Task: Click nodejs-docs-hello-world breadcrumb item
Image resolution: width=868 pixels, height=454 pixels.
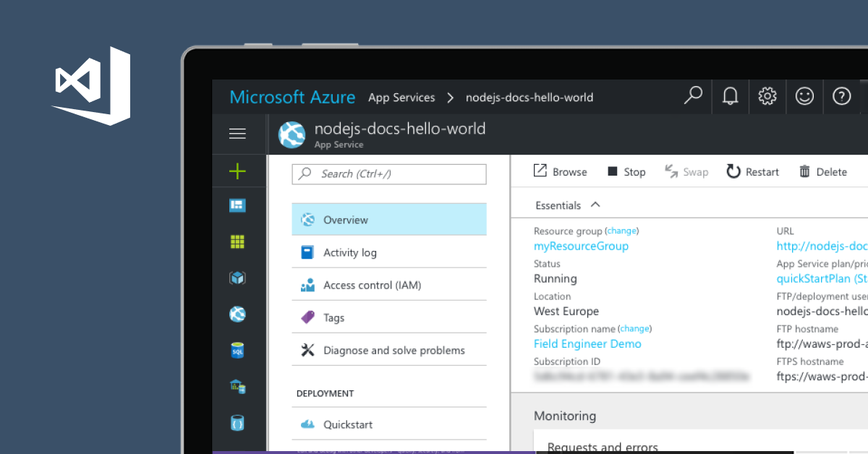Action: pyautogui.click(x=529, y=98)
